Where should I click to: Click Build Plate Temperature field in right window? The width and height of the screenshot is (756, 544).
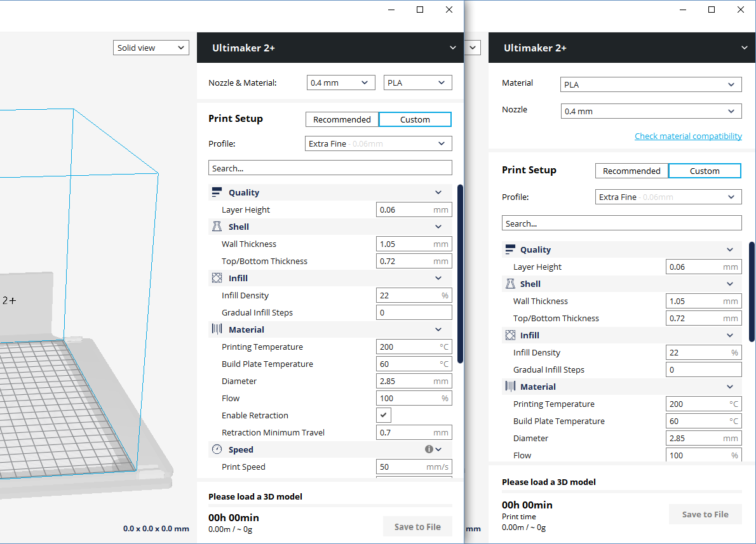tap(704, 421)
